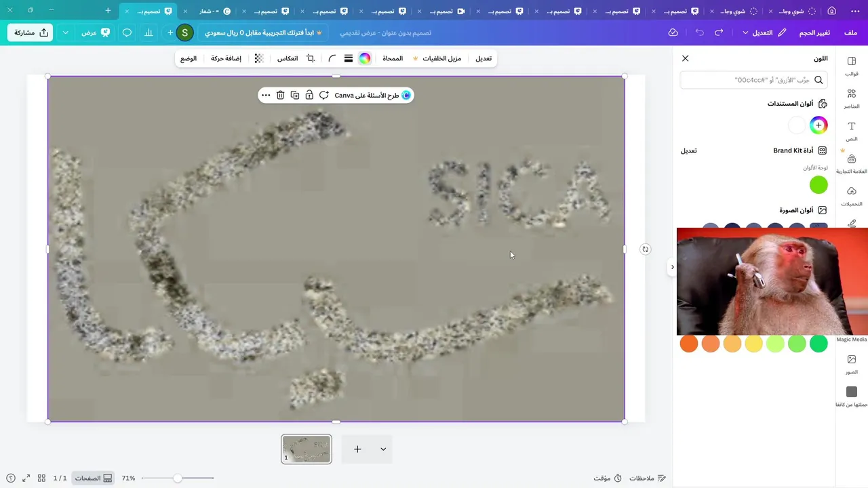Click the plus button beside the S avatar
Screen dimensions: 868x488
coord(170,33)
